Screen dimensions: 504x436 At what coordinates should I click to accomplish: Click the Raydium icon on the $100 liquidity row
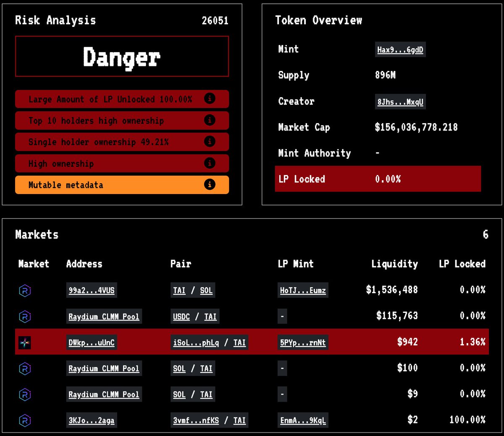pos(24,368)
